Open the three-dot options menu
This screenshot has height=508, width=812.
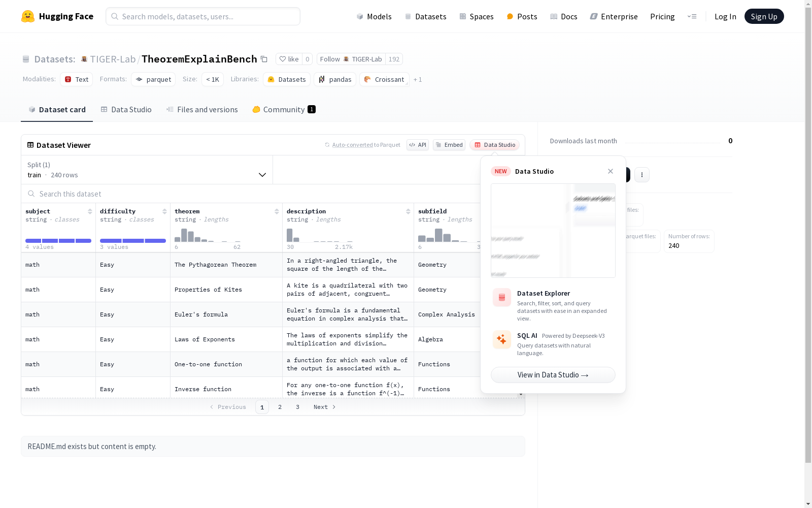click(642, 175)
